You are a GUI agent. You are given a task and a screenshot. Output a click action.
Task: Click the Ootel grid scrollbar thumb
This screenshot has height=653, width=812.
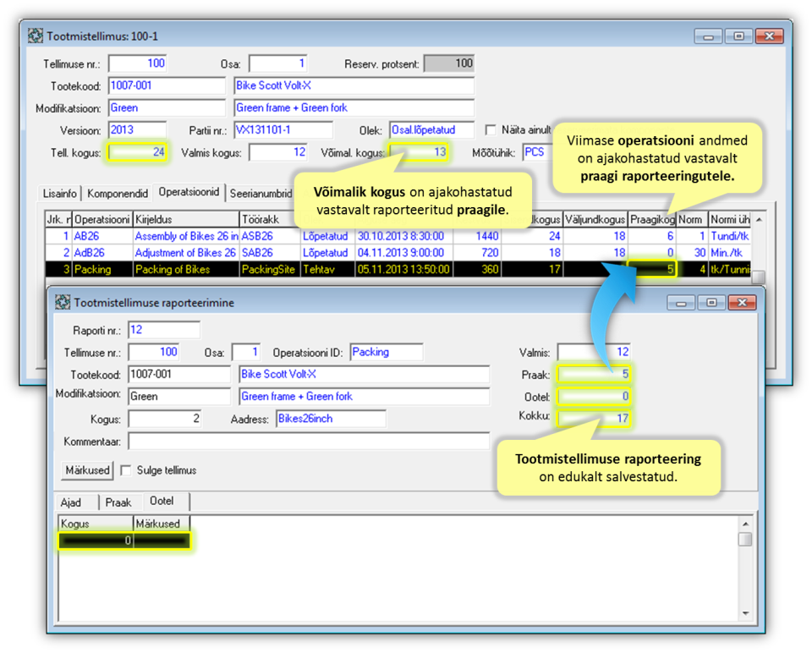tap(745, 539)
